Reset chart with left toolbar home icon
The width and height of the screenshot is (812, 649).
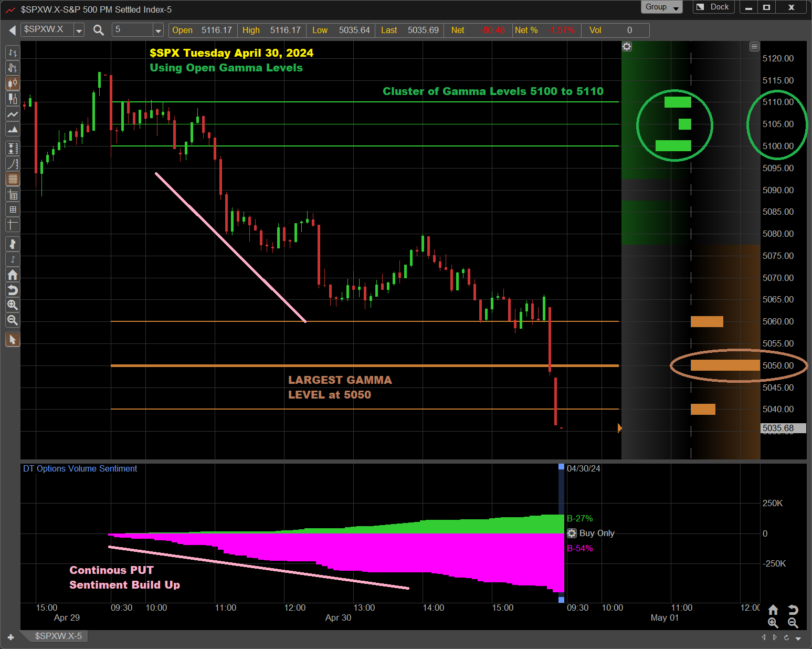[x=13, y=275]
